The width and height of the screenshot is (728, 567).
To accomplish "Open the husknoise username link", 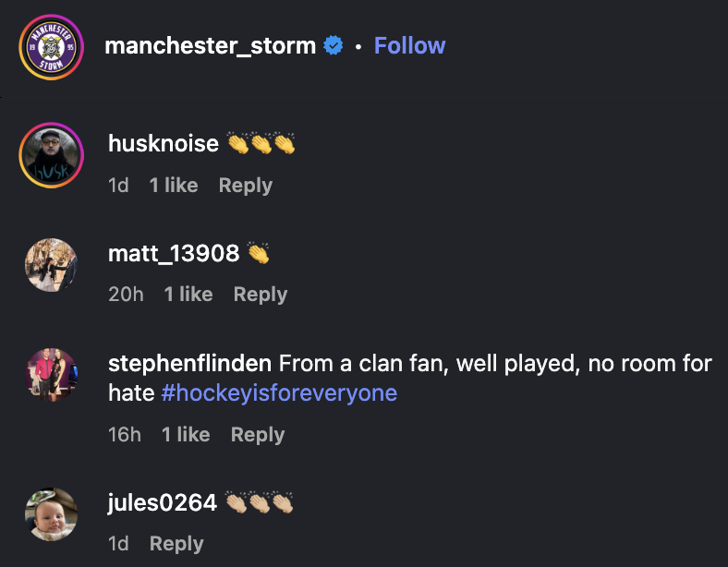I will click(164, 143).
